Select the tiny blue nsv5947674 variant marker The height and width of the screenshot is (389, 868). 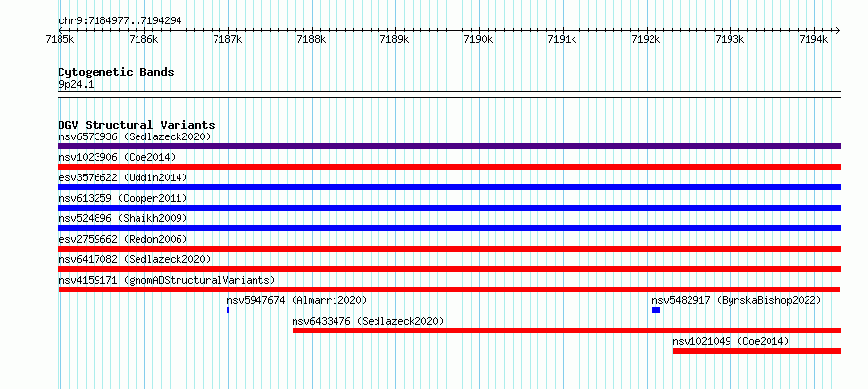(x=228, y=310)
